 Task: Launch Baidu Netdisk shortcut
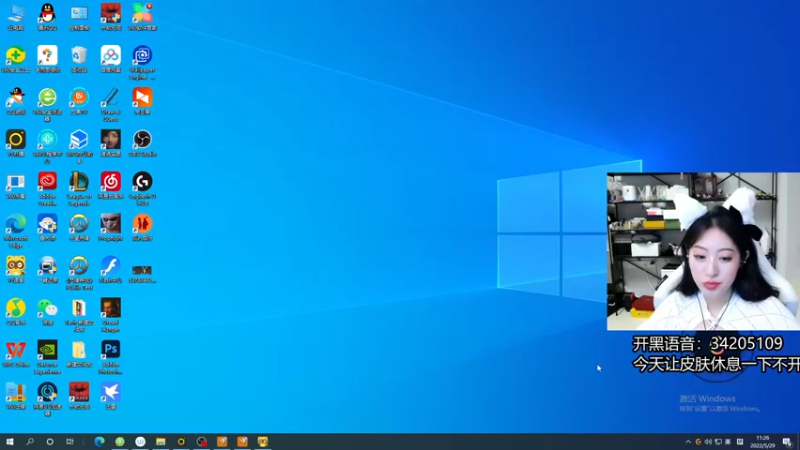point(111,59)
